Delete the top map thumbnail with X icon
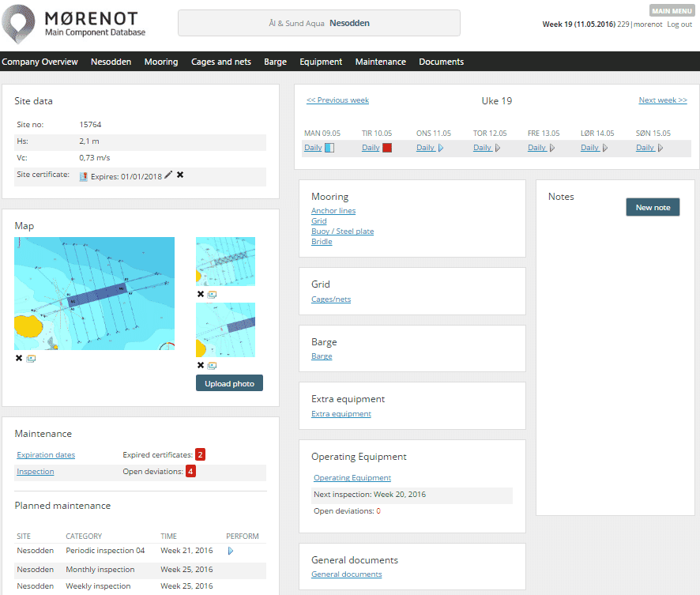Image resolution: width=700 pixels, height=595 pixels. [200, 294]
